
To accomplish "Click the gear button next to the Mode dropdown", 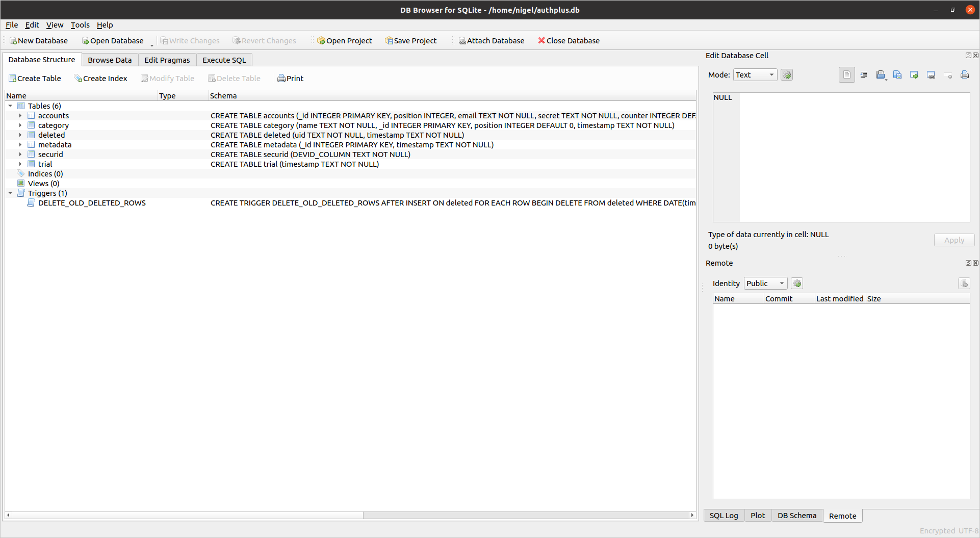I will (x=787, y=75).
